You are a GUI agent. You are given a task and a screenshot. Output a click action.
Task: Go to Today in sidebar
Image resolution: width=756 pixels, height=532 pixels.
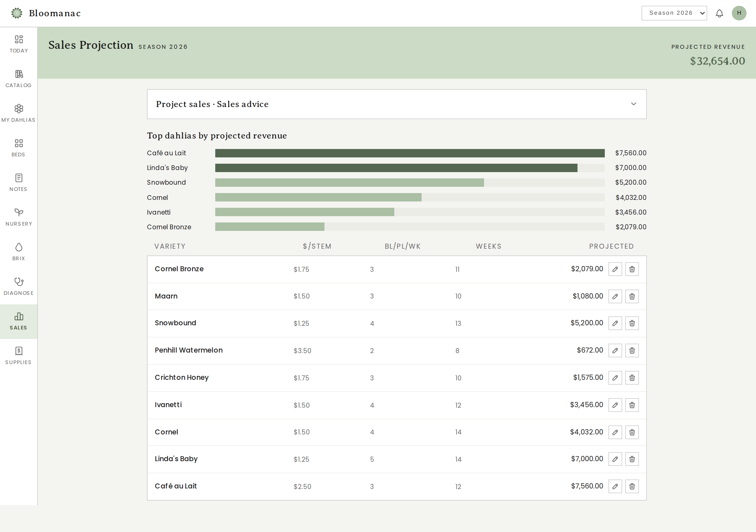(x=19, y=44)
